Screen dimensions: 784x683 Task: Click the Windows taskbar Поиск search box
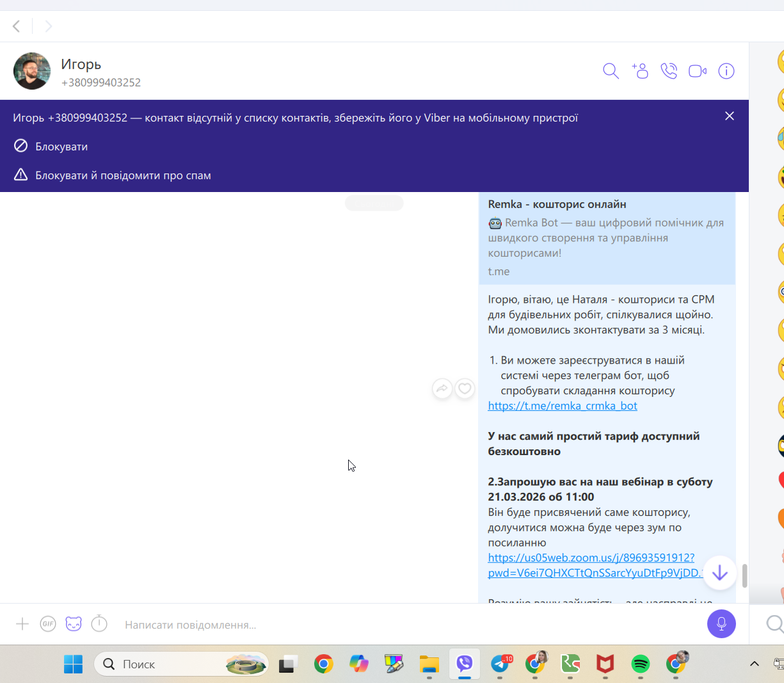point(182,664)
